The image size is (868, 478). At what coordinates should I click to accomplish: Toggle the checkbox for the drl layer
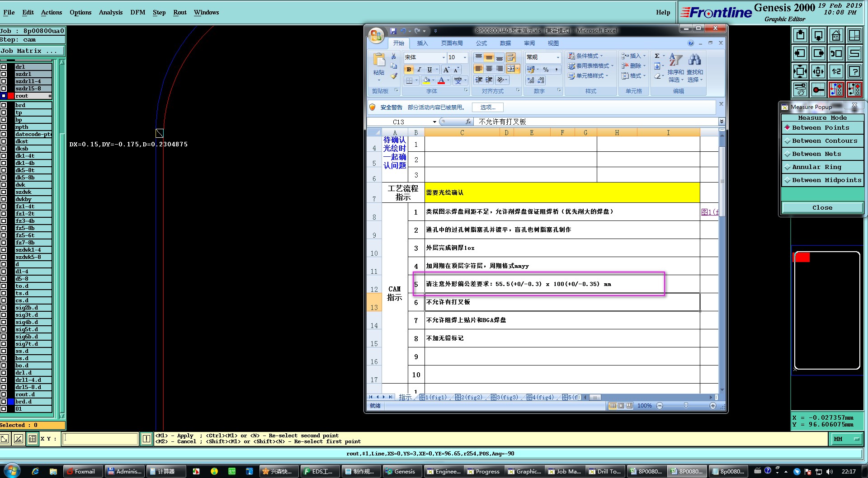(x=4, y=67)
